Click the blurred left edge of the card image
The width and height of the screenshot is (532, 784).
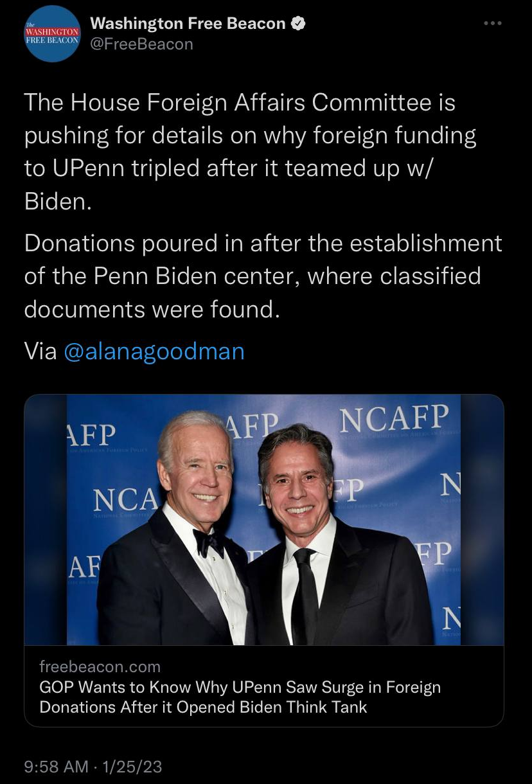[46, 520]
